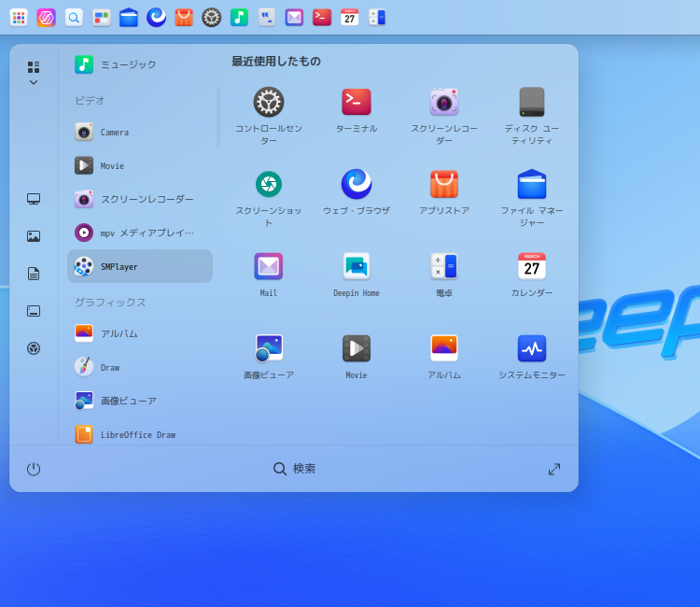700x607 pixels.
Task: Expand the category view switcher chevron
Action: [34, 82]
